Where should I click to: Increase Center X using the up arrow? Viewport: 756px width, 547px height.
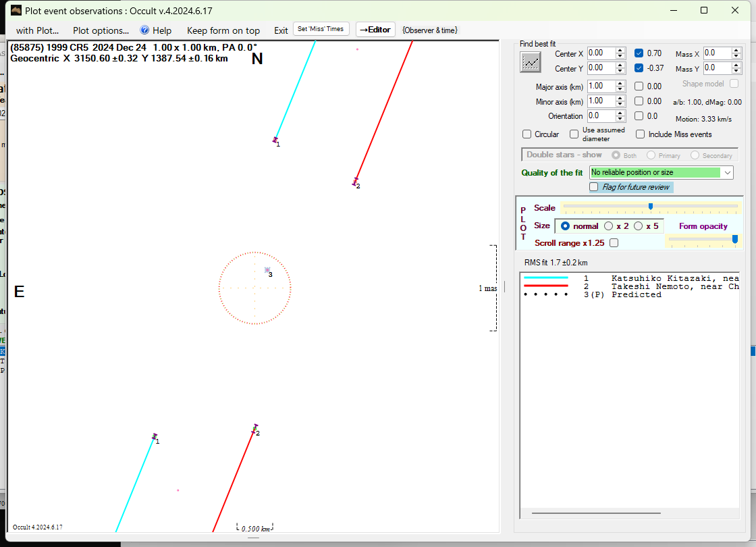coord(620,51)
